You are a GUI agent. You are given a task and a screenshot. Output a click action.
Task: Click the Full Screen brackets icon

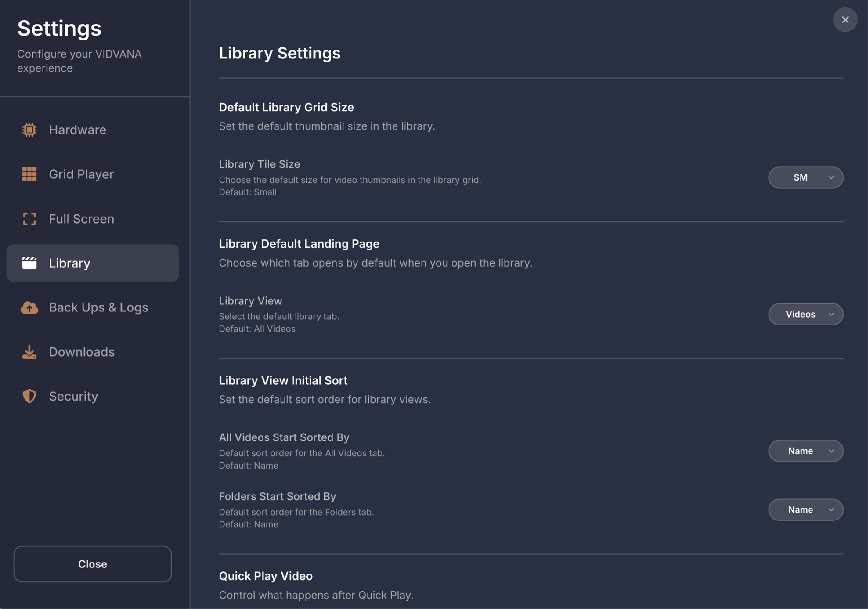coord(29,219)
